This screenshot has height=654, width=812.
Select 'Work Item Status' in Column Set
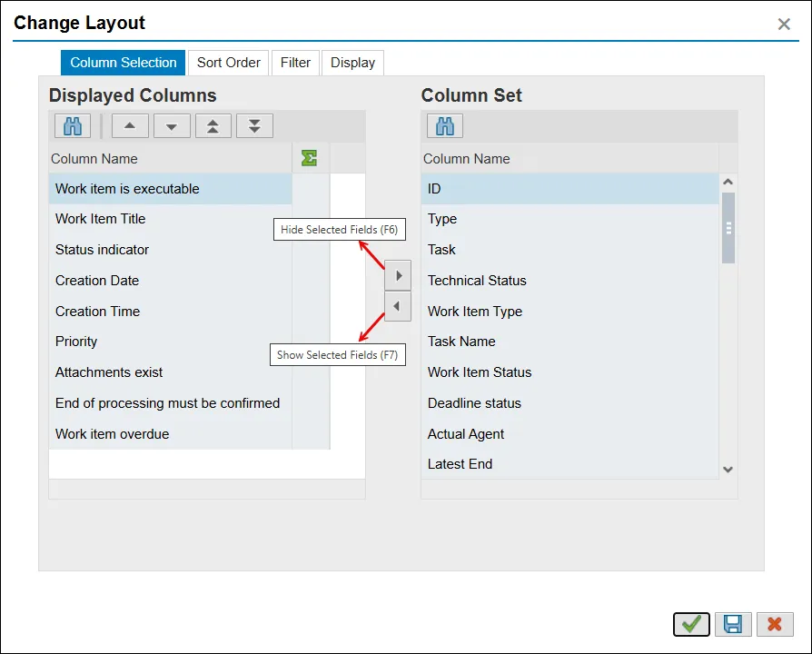tap(569, 372)
